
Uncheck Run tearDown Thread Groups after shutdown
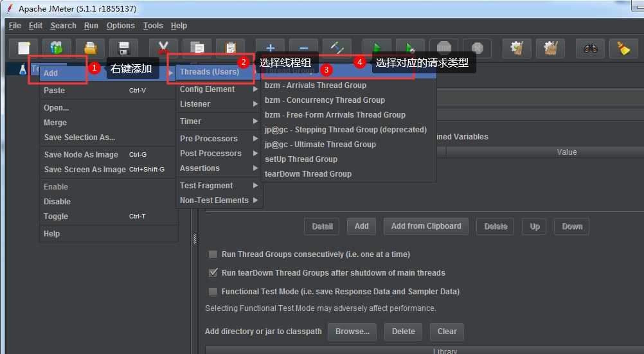tap(213, 272)
